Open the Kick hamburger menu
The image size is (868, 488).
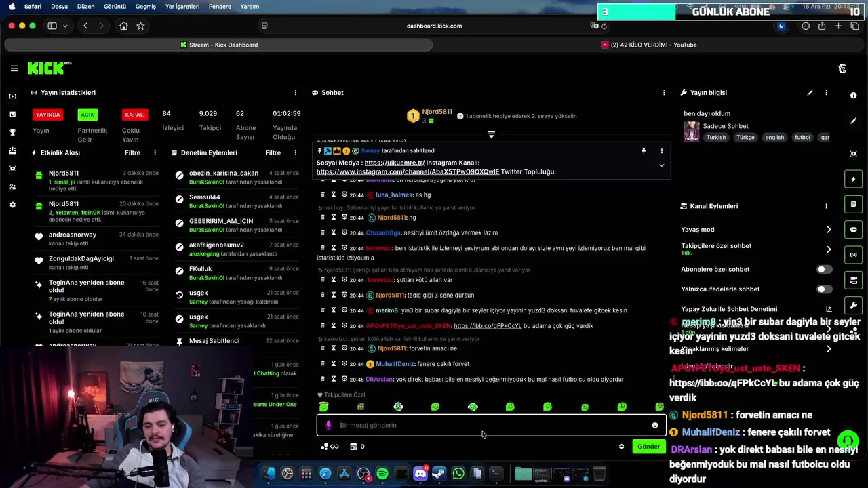14,68
